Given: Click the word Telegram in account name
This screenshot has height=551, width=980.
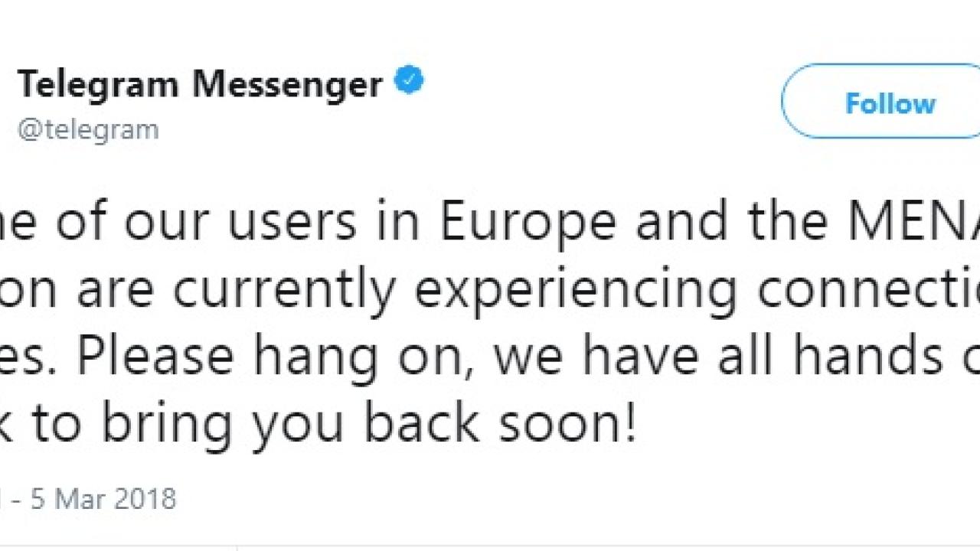Looking at the screenshot, I should click(x=98, y=83).
